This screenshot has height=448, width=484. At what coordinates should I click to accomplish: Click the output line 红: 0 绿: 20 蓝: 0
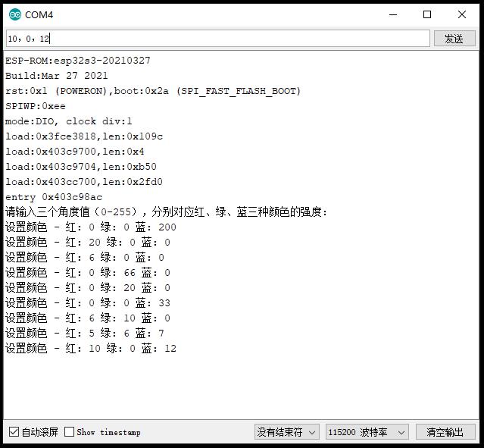click(x=88, y=287)
